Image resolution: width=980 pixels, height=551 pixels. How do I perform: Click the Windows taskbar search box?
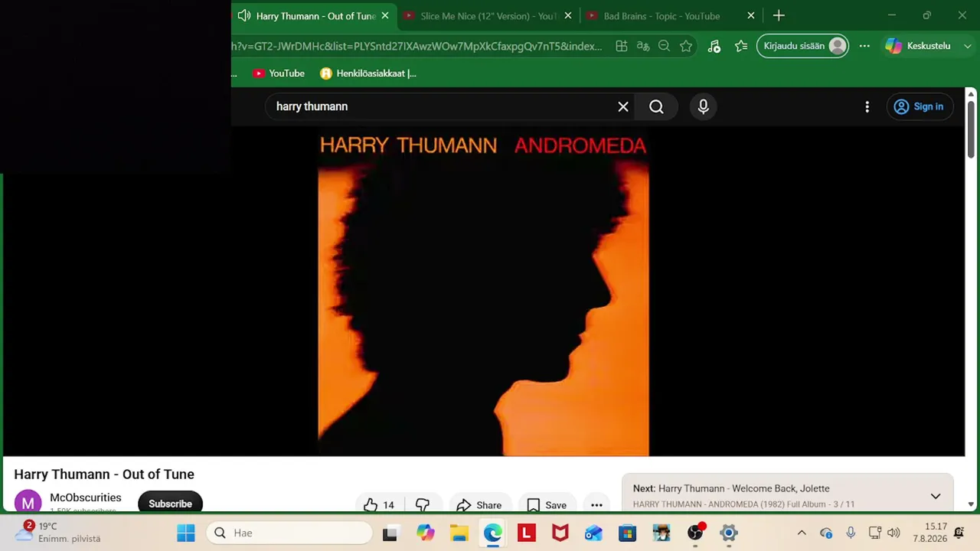click(289, 533)
